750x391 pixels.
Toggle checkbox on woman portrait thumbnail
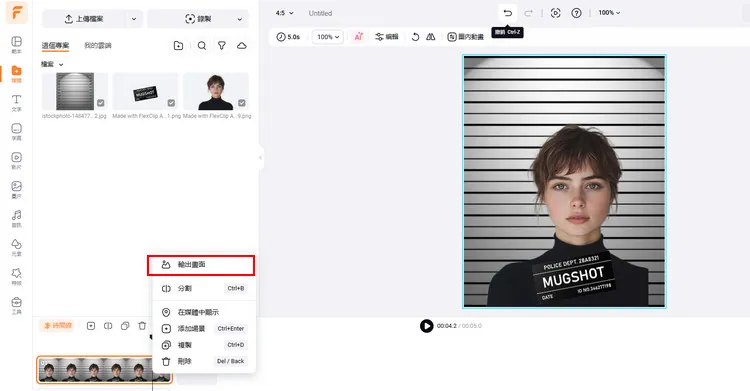(242, 103)
